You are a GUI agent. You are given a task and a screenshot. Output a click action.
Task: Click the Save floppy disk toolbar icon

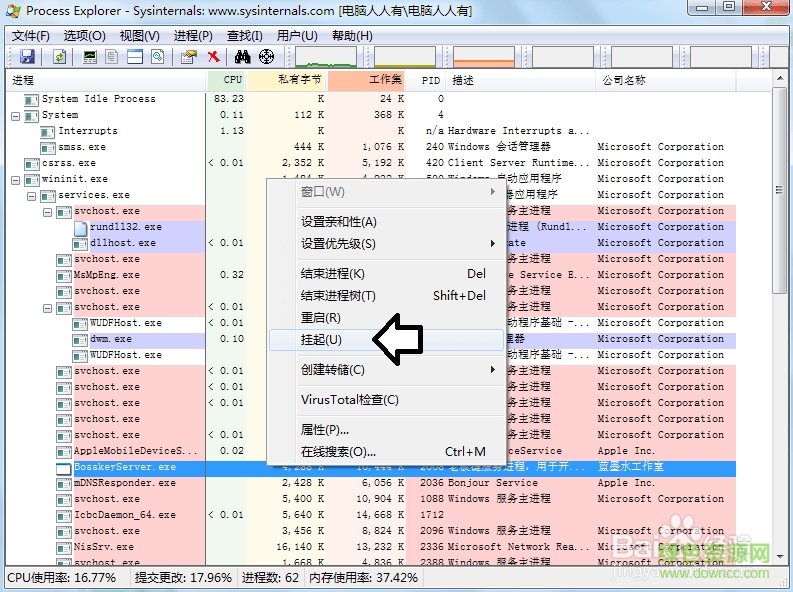[x=27, y=57]
